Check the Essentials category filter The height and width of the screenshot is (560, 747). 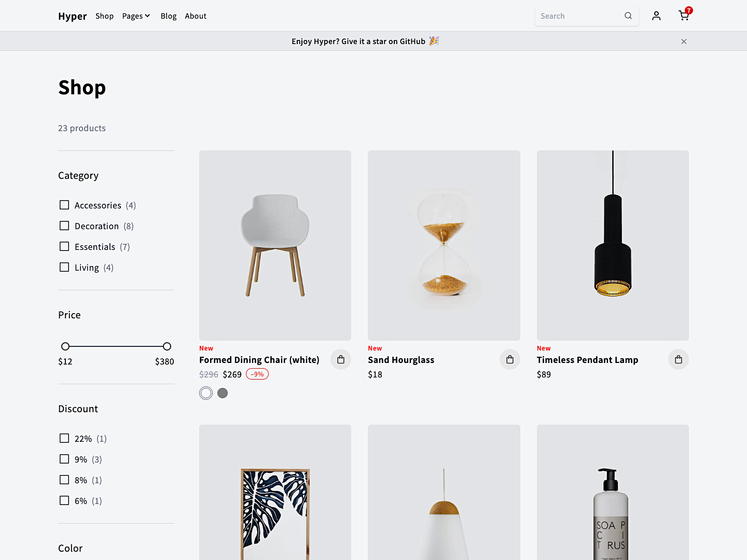tap(64, 246)
